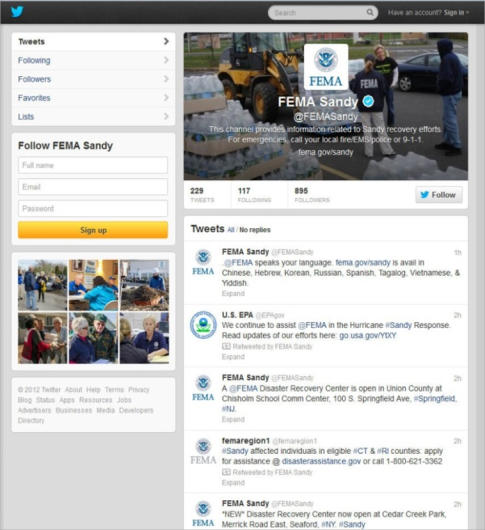Screen dimensions: 485x530
Task: Switch tweets filter to No replies
Action: 255,230
